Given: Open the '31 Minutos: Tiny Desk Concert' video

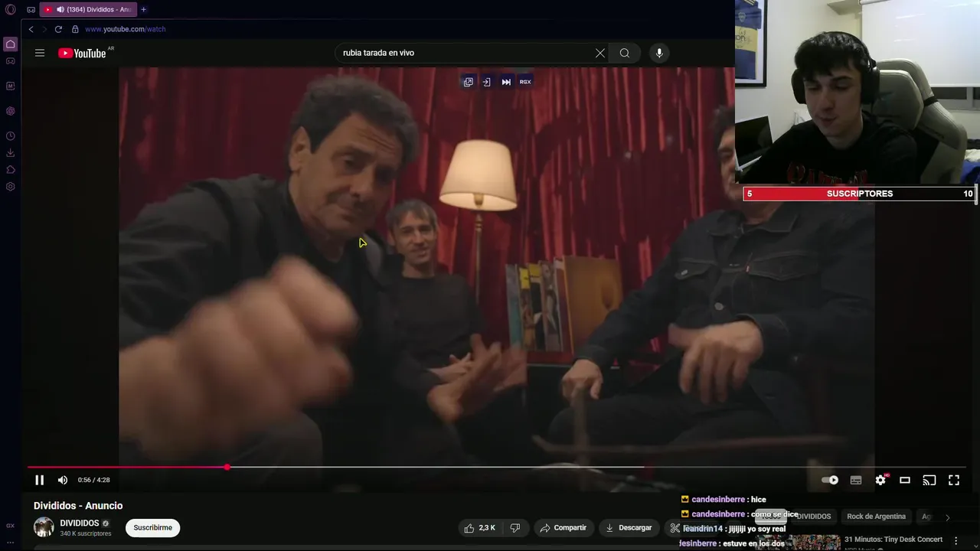Looking at the screenshot, I should 893,540.
